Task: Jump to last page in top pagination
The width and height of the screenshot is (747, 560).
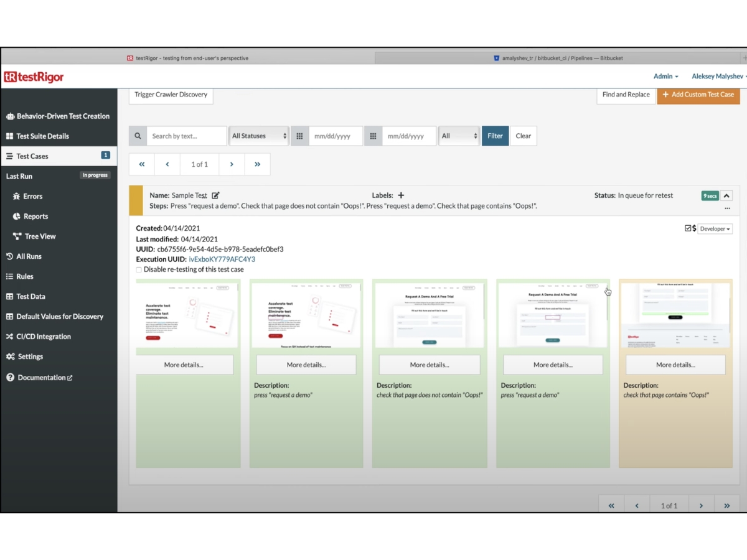Action: tap(258, 164)
